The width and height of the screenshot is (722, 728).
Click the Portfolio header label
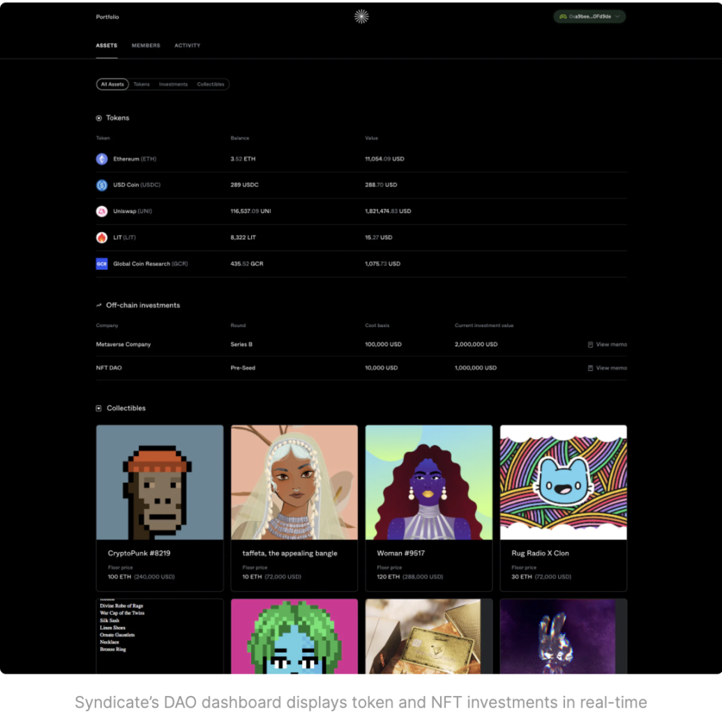click(107, 17)
